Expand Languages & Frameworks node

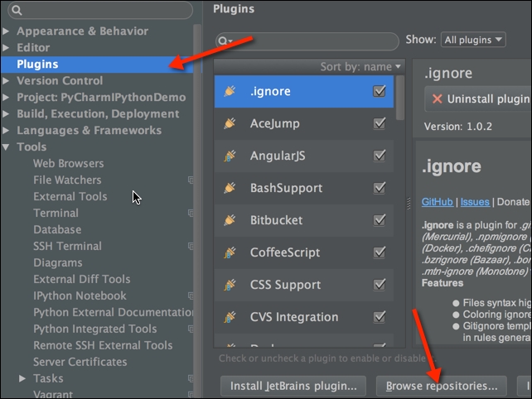(x=6, y=130)
